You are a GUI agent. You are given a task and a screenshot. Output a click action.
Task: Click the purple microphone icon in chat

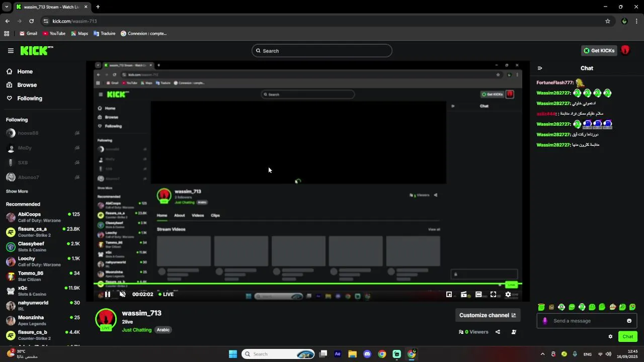[545, 321]
